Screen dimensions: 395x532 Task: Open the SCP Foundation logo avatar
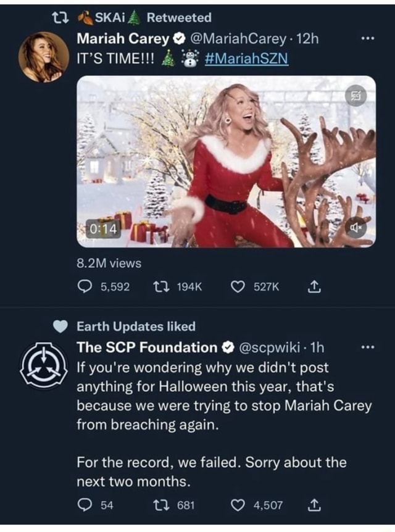(44, 365)
